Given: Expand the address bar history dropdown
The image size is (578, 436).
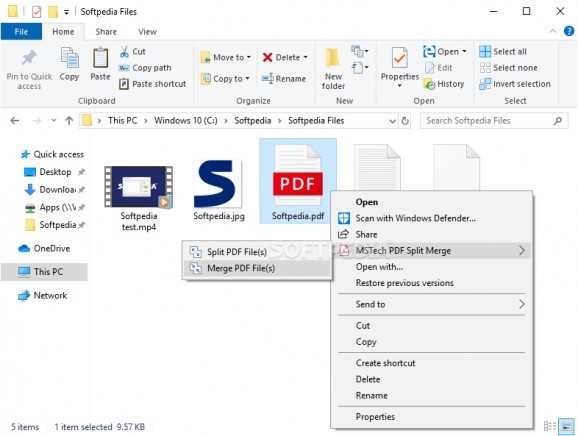Looking at the screenshot, I should point(392,121).
